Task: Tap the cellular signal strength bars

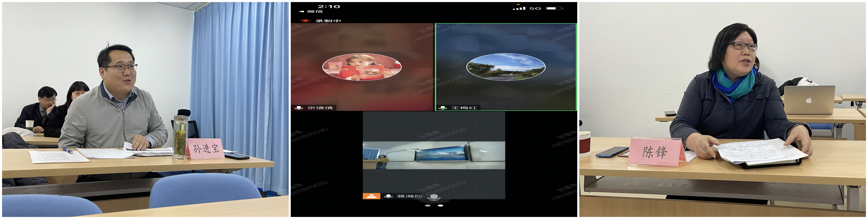Action: pos(519,8)
